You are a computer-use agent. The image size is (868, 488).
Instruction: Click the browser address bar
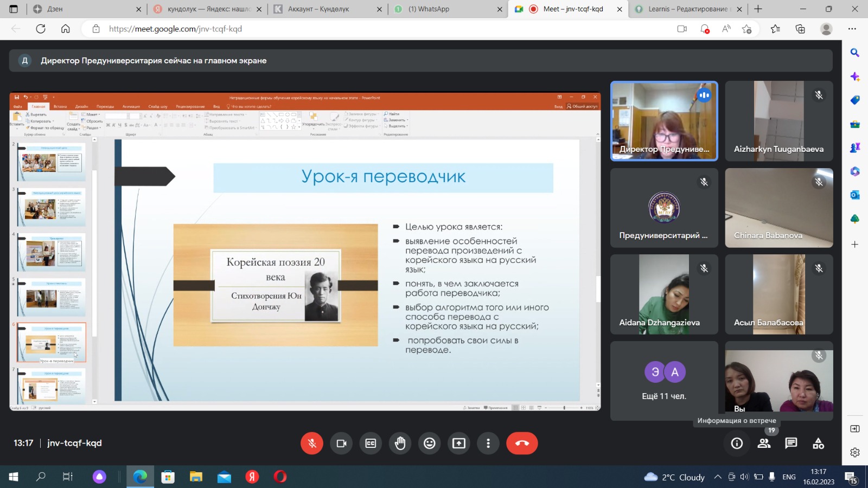click(x=380, y=29)
